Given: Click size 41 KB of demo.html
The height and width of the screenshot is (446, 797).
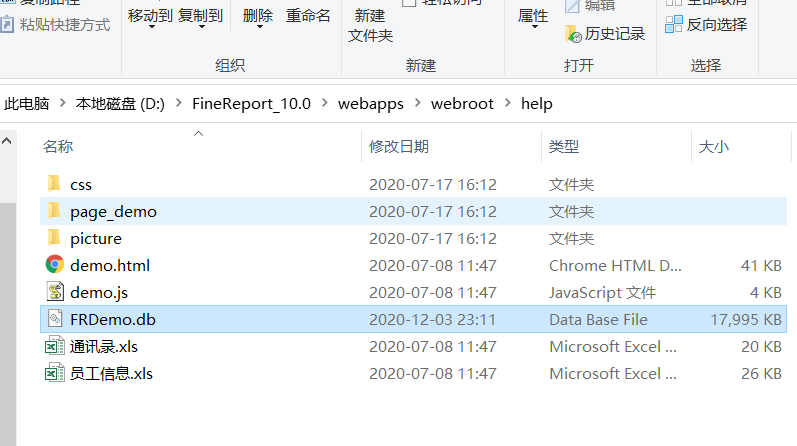Looking at the screenshot, I should pos(761,265).
